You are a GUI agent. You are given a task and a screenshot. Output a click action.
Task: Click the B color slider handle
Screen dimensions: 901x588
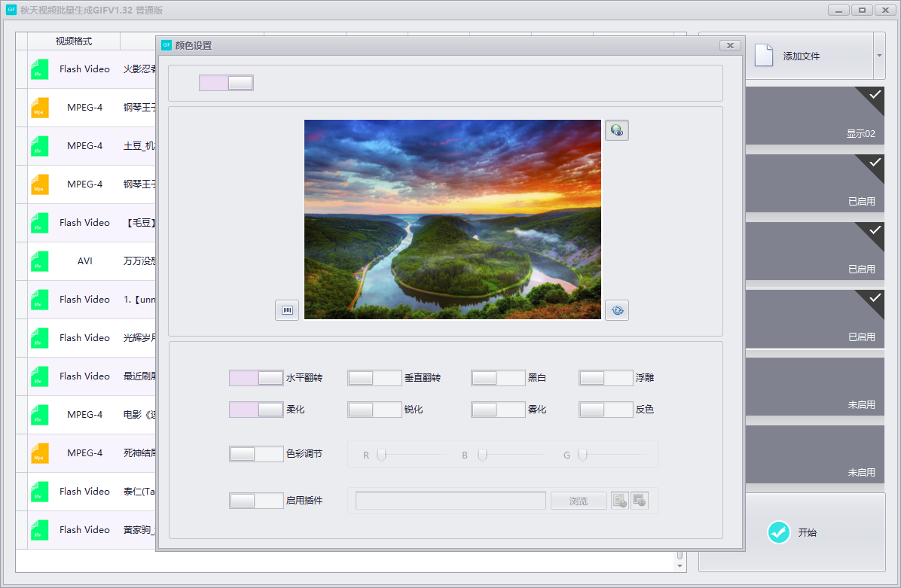click(x=483, y=455)
